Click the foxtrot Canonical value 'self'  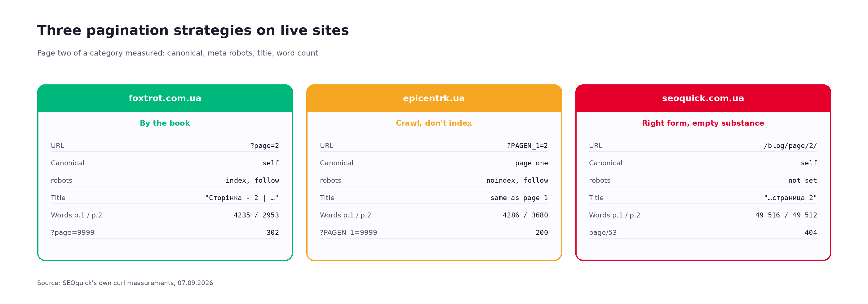click(x=271, y=163)
